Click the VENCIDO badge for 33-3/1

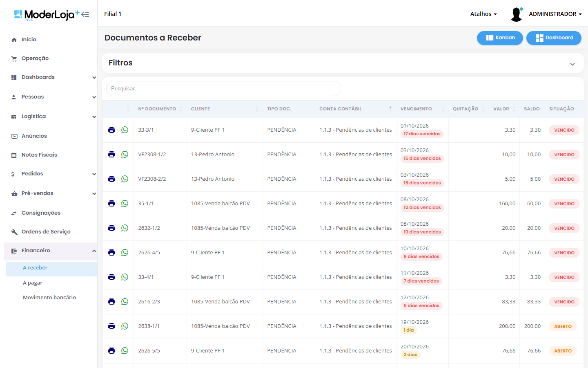[564, 130]
